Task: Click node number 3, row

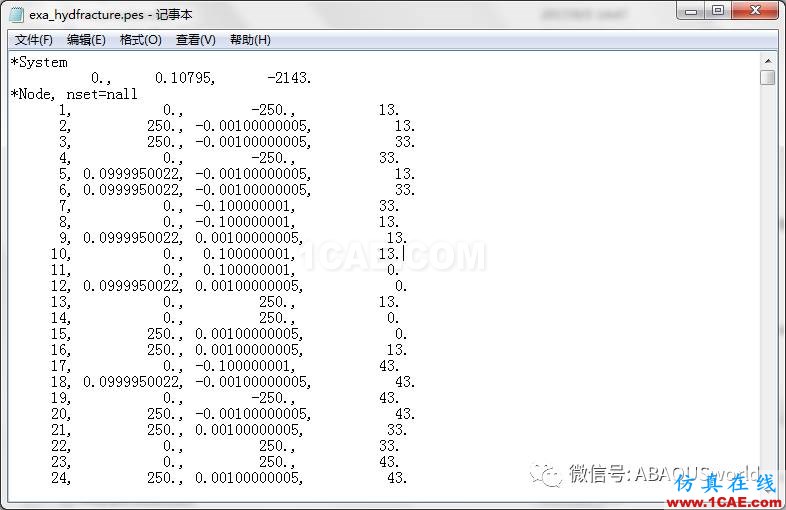Action: click(x=237, y=142)
